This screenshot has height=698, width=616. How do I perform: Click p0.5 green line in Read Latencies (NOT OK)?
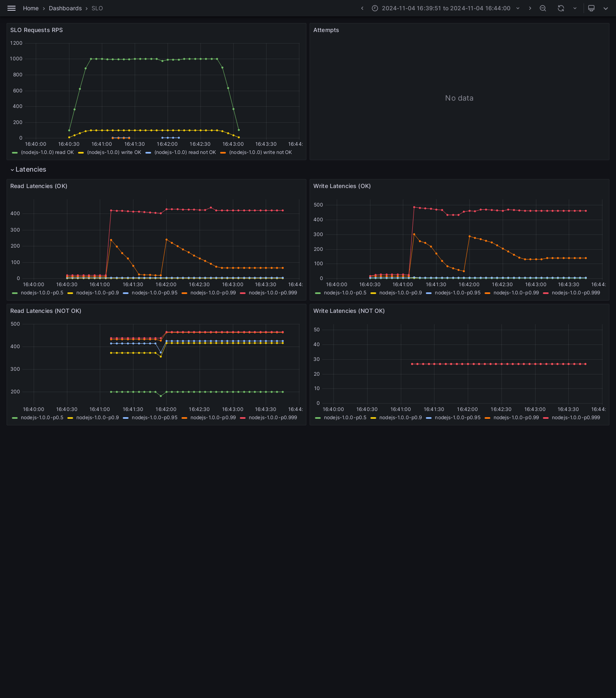pyautogui.click(x=197, y=392)
